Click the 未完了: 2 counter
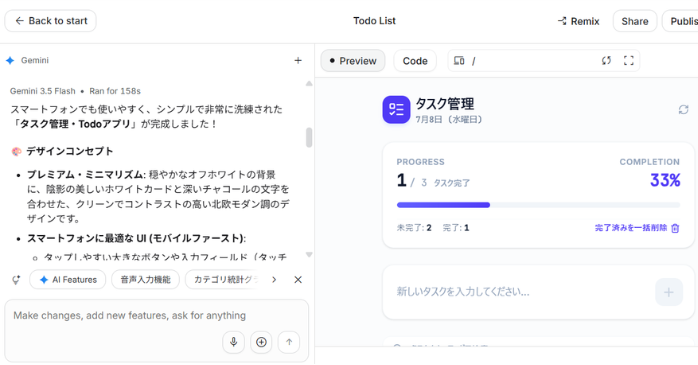The height and width of the screenshot is (365, 698). click(x=414, y=228)
